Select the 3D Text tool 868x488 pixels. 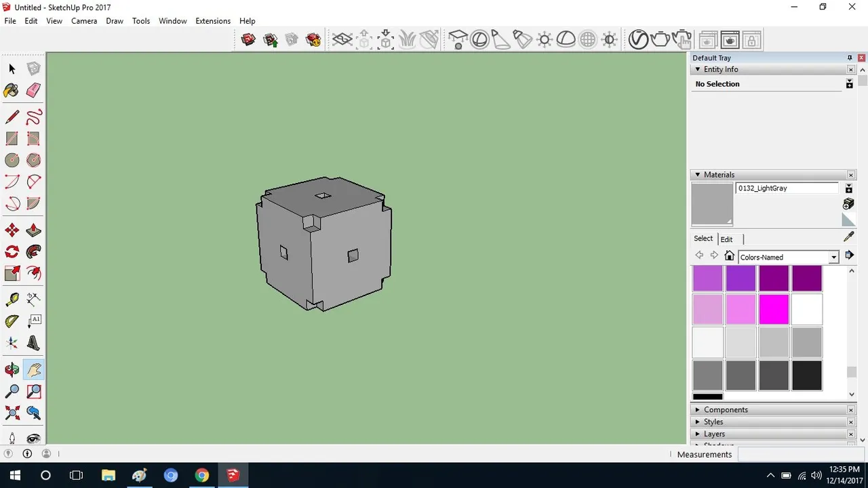33,343
